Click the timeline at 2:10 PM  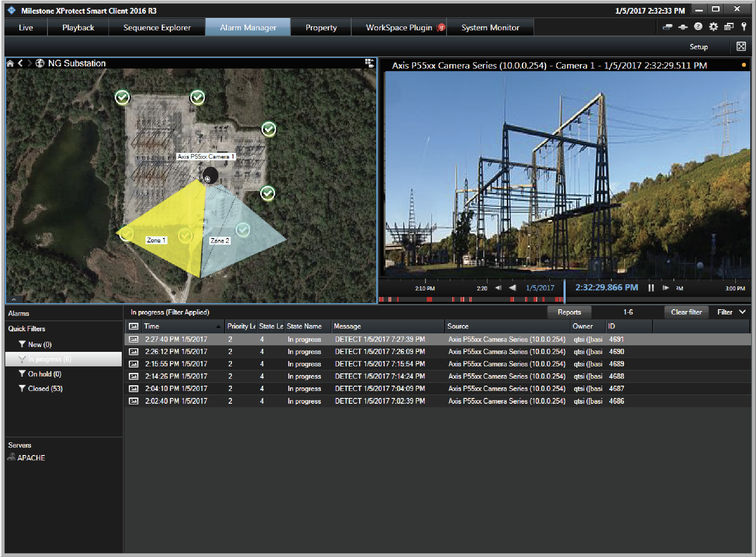[425, 289]
